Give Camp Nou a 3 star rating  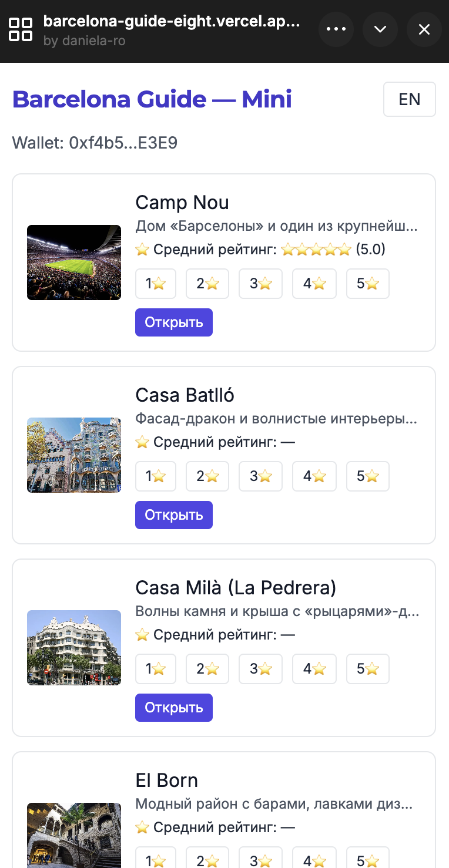click(260, 284)
